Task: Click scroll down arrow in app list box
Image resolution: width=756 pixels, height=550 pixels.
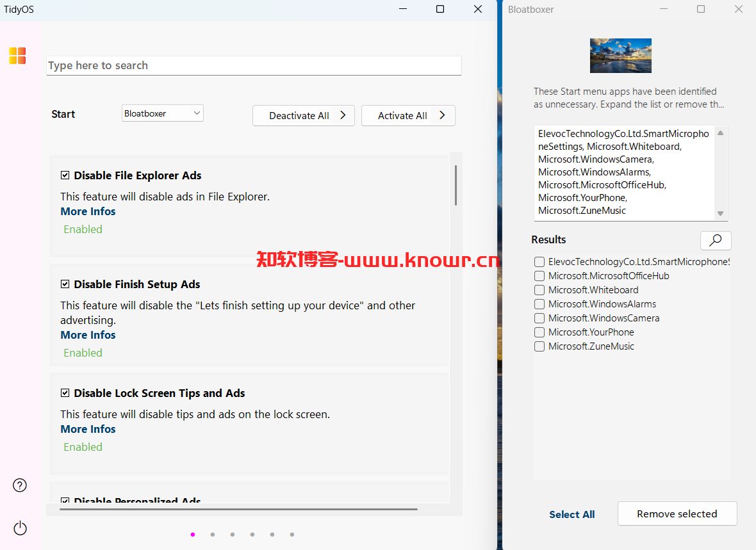Action: (720, 214)
